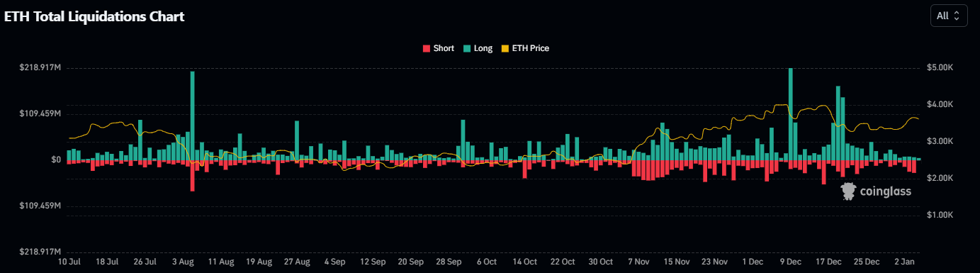The width and height of the screenshot is (980, 273).
Task: Toggle the ETH Price series in legend
Action: pos(525,48)
